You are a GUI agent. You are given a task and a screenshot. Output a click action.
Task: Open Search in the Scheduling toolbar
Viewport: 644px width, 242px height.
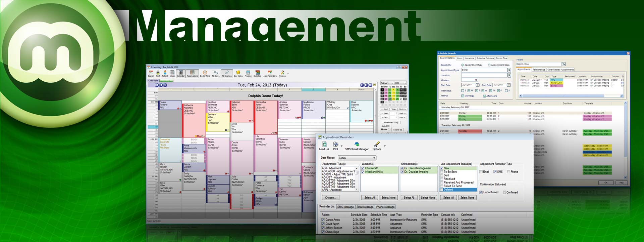[x=151, y=74]
